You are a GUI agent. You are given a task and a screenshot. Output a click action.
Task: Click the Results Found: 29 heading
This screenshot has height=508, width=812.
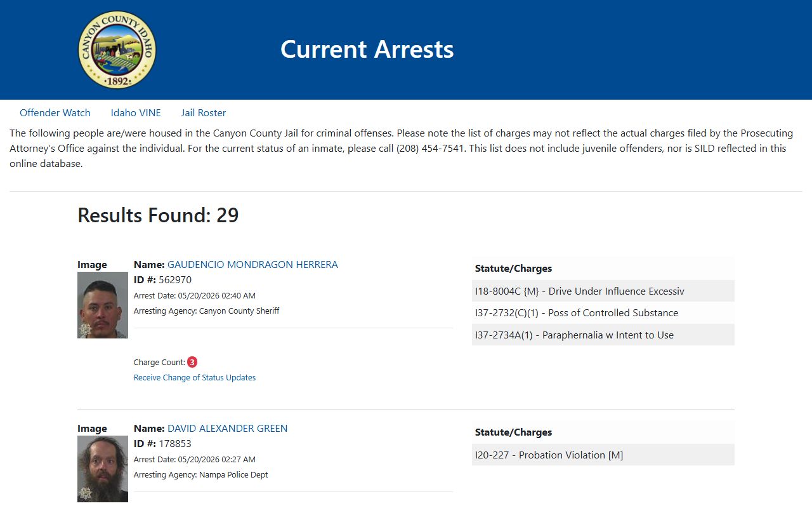[158, 215]
